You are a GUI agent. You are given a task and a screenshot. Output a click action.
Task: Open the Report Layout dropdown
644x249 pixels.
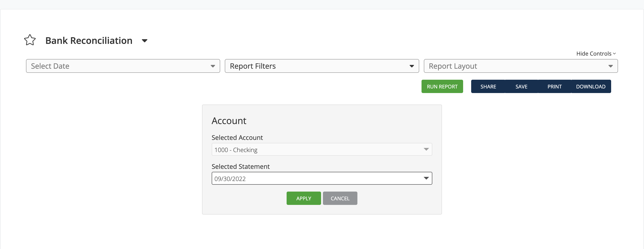(x=521, y=66)
